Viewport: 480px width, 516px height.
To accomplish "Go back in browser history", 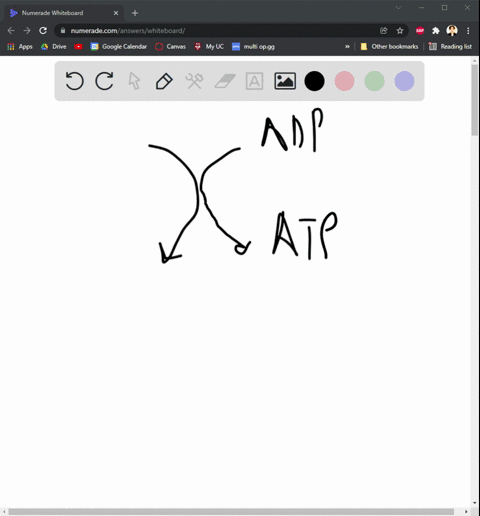I will [11, 31].
